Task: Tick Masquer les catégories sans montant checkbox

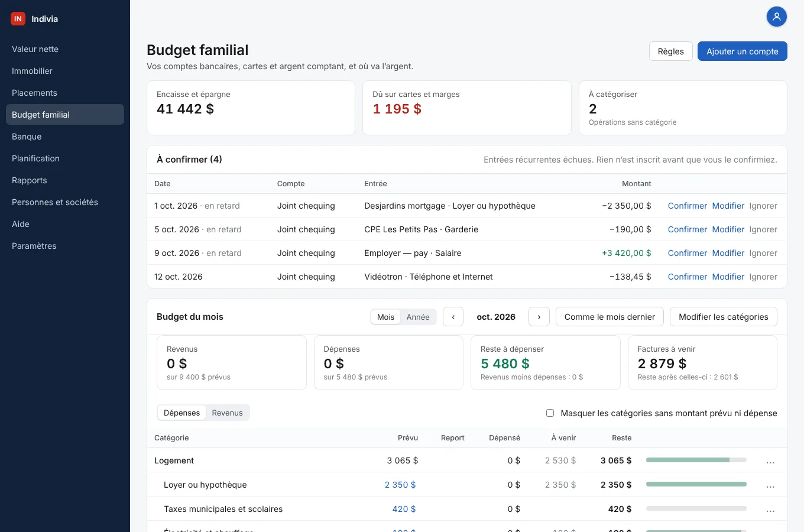Action: click(550, 413)
